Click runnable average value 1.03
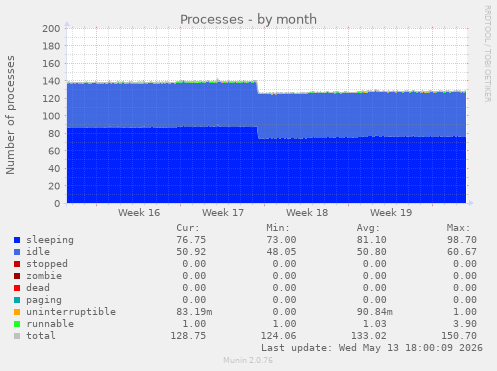This screenshot has width=497, height=371. tap(374, 324)
